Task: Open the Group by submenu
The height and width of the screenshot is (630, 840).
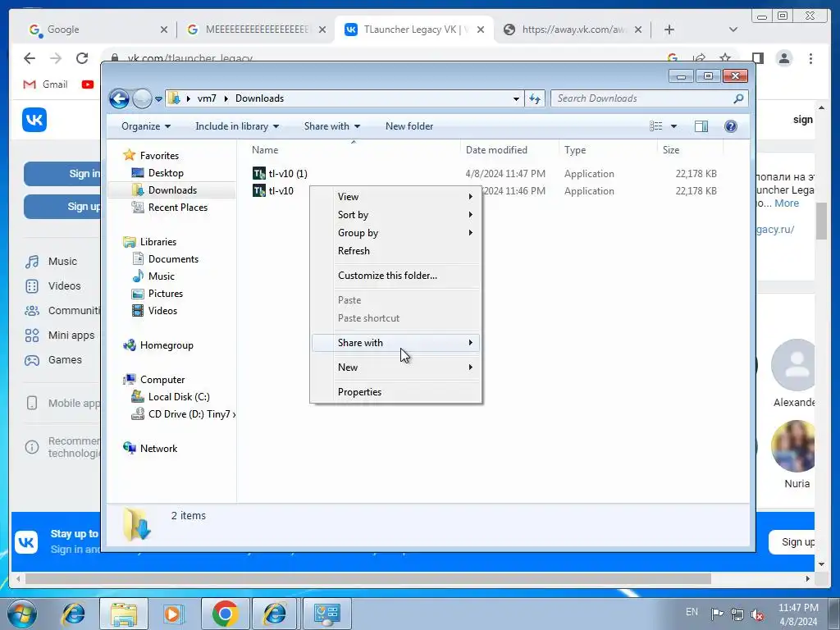Action: 396,232
